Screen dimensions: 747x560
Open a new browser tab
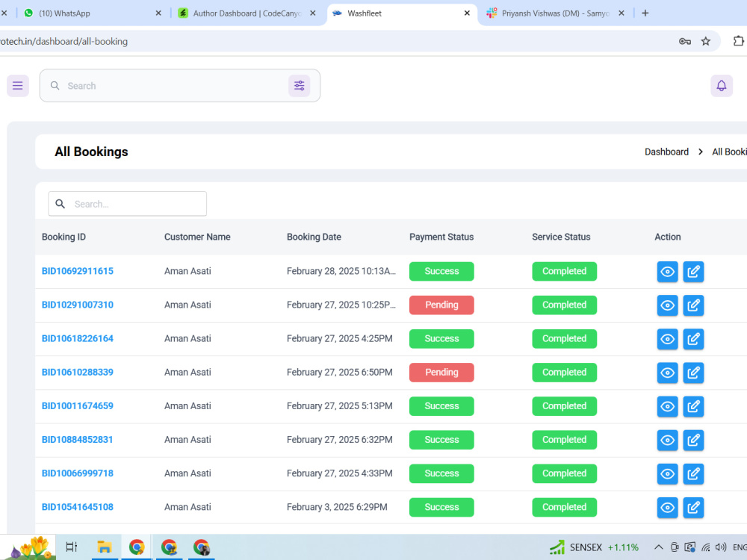pyautogui.click(x=645, y=13)
